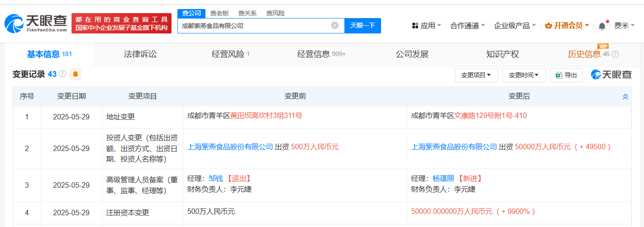Expand the 变更项目 filter dropdown

tap(476, 75)
